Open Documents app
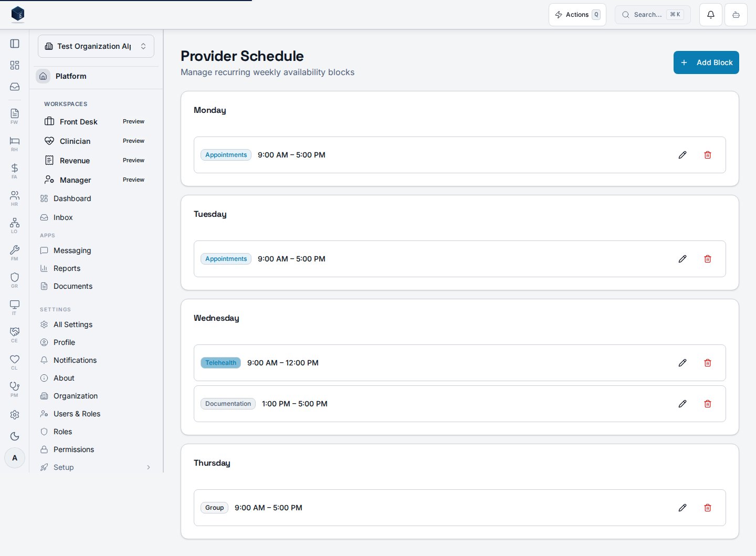The image size is (756, 556). 96,286
